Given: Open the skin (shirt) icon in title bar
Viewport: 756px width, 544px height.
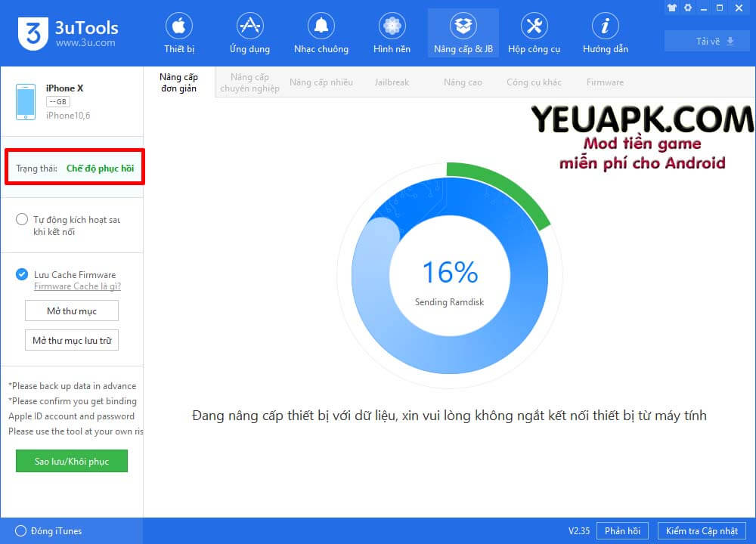Looking at the screenshot, I should 672,8.
